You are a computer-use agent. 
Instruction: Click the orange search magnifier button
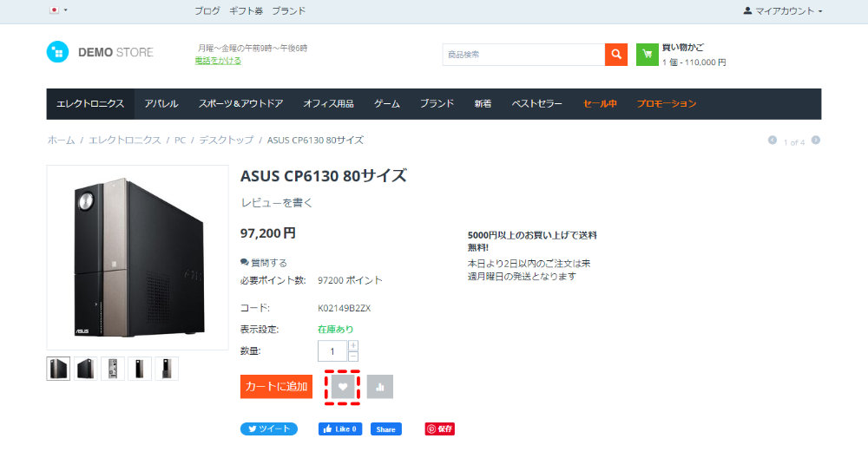click(616, 55)
